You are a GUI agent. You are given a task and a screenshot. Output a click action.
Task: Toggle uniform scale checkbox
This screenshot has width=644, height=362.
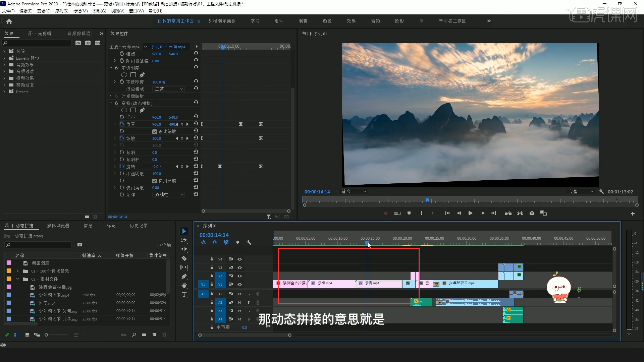[x=154, y=132]
